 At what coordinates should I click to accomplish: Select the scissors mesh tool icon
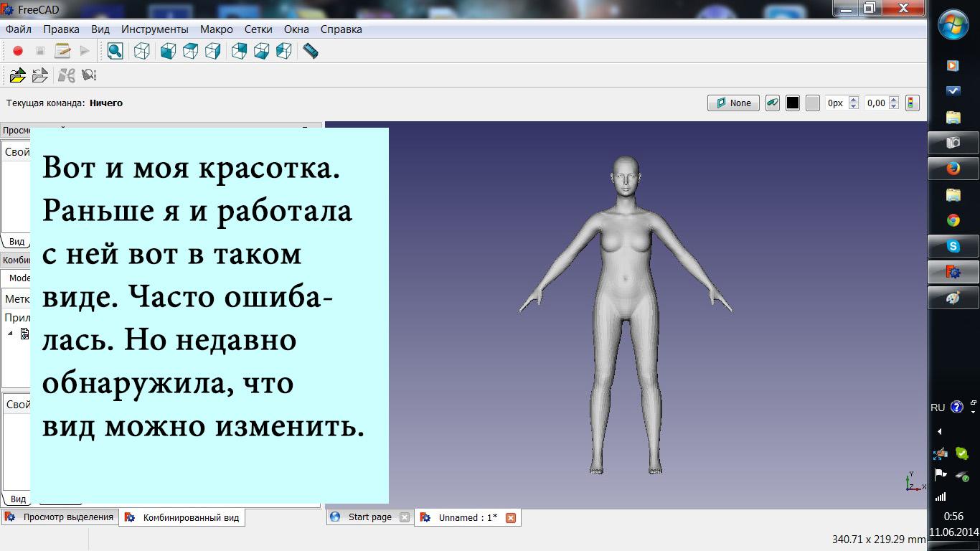click(66, 75)
